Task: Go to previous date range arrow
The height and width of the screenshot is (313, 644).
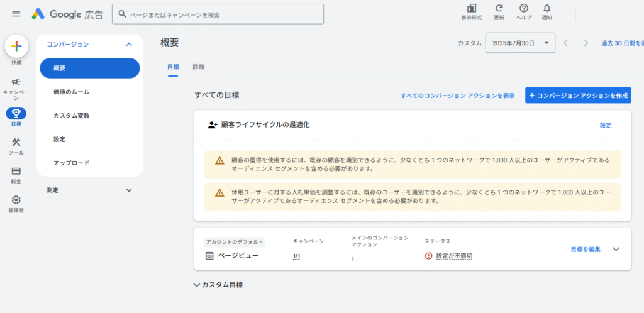Action: point(565,43)
